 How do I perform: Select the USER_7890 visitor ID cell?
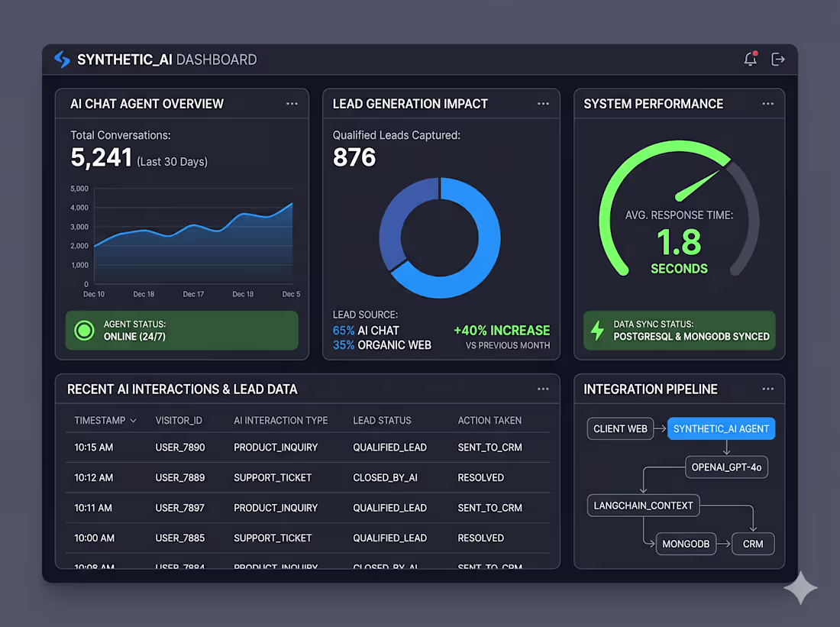(x=180, y=448)
